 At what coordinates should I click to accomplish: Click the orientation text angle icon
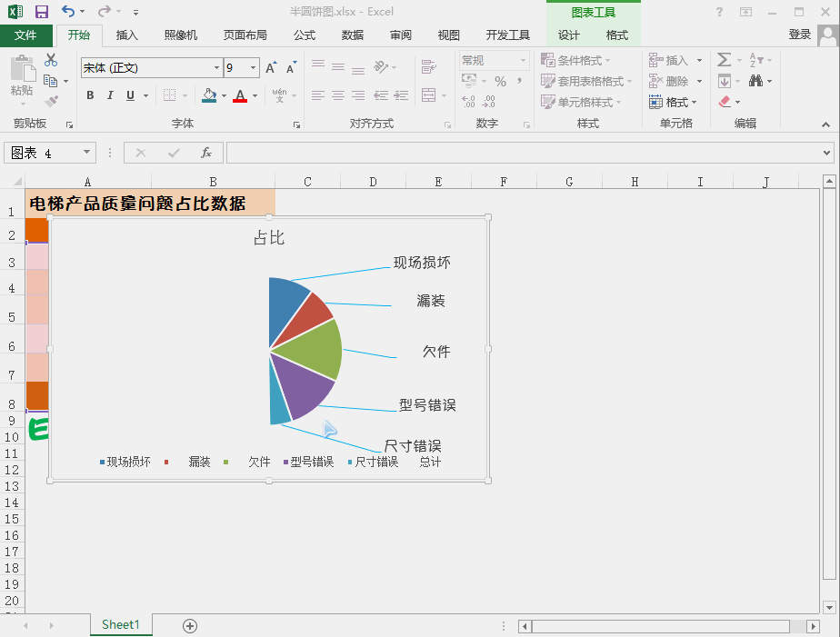click(x=381, y=67)
